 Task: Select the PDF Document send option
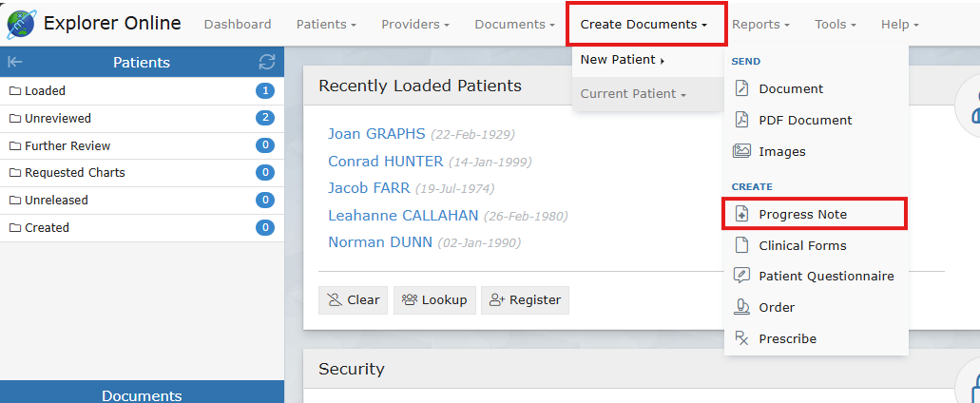[804, 120]
